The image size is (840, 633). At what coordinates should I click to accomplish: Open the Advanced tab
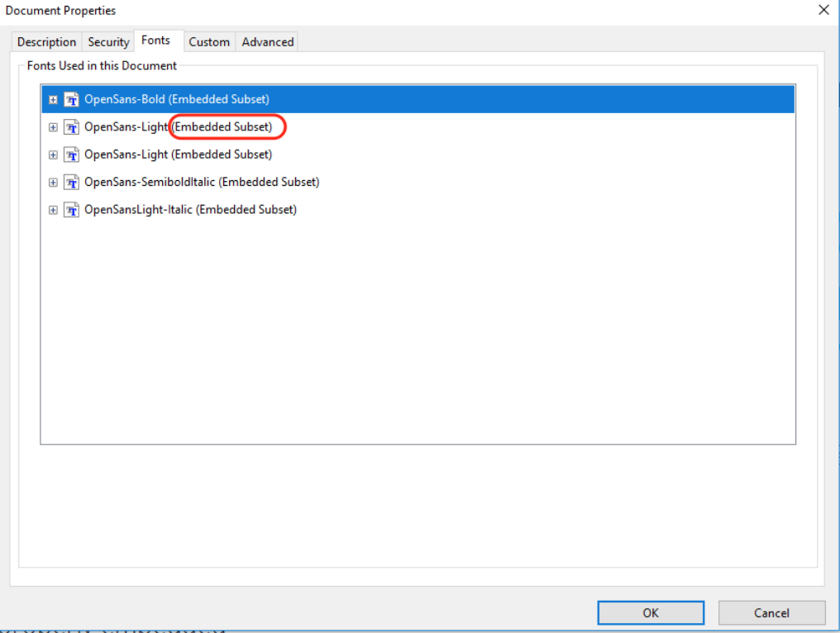(x=267, y=42)
